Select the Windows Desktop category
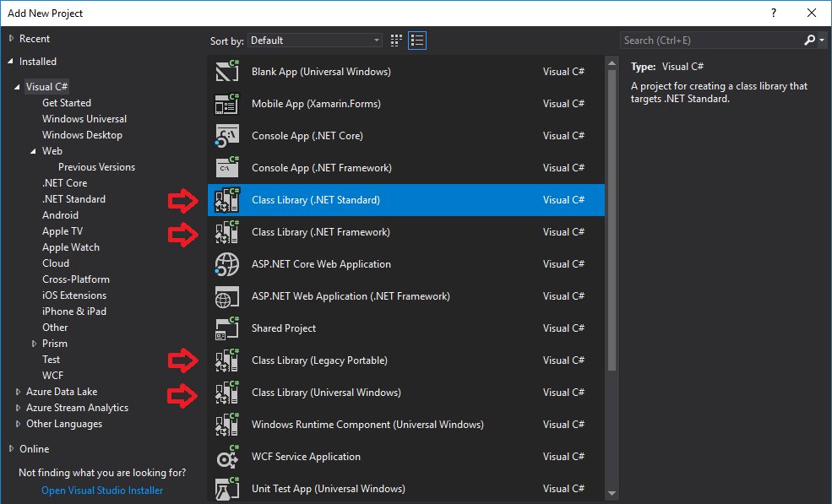This screenshot has width=832, height=504. [82, 135]
